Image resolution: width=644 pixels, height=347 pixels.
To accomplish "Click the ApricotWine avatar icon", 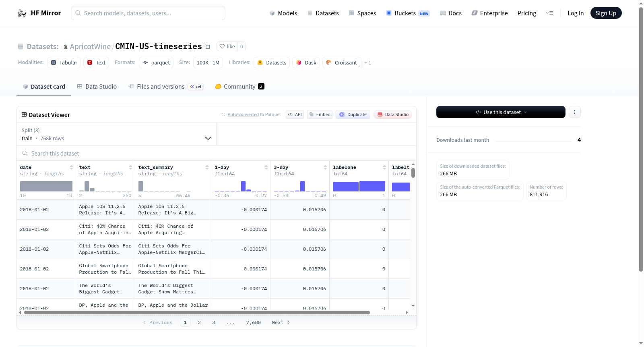I will coord(66,47).
